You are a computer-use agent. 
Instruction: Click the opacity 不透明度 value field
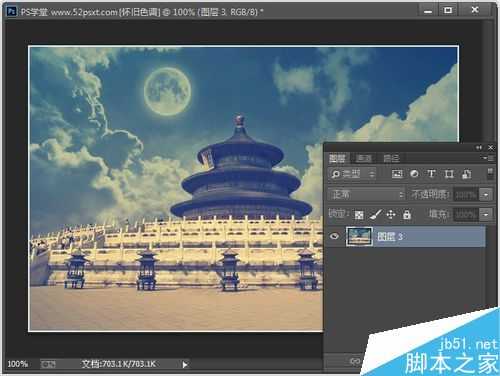tap(466, 194)
